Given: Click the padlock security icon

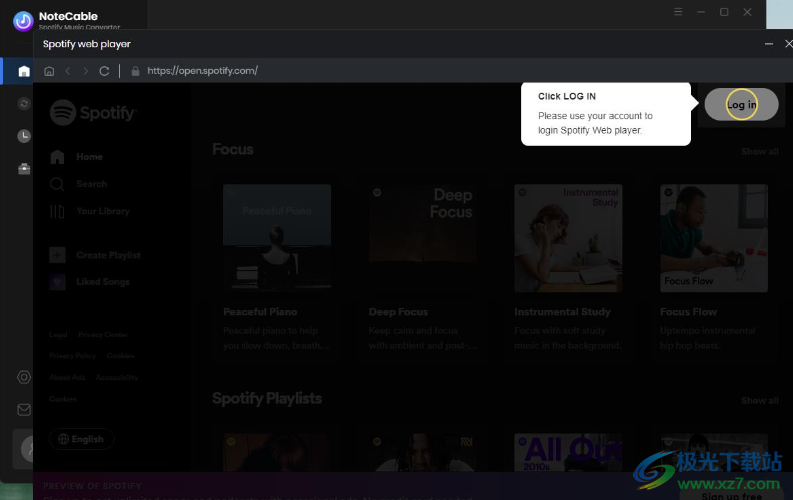Looking at the screenshot, I should [x=135, y=71].
